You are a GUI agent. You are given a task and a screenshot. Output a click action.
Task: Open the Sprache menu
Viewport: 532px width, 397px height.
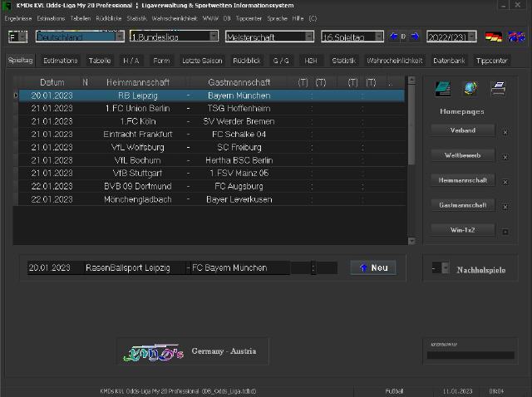277,18
